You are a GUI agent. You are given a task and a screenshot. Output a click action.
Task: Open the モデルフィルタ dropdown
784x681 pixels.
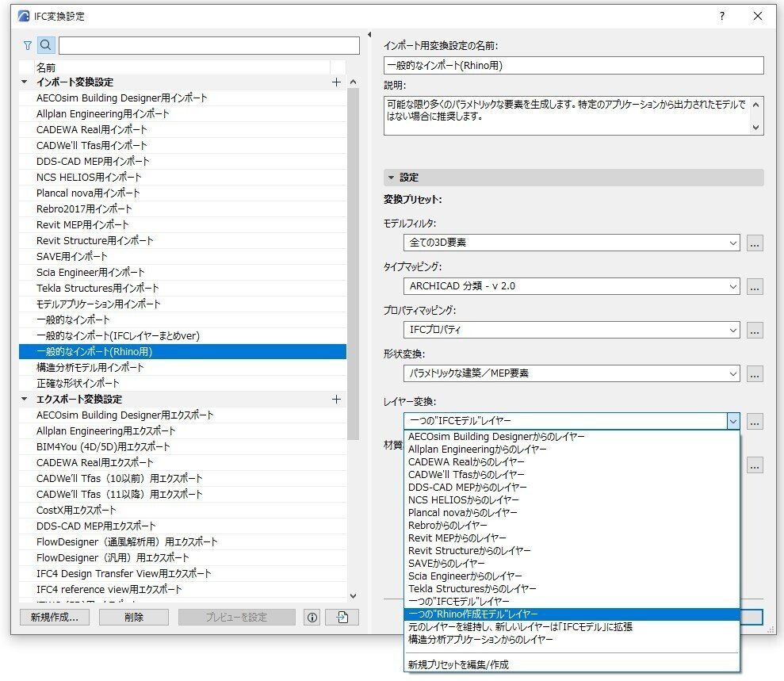pyautogui.click(x=572, y=243)
